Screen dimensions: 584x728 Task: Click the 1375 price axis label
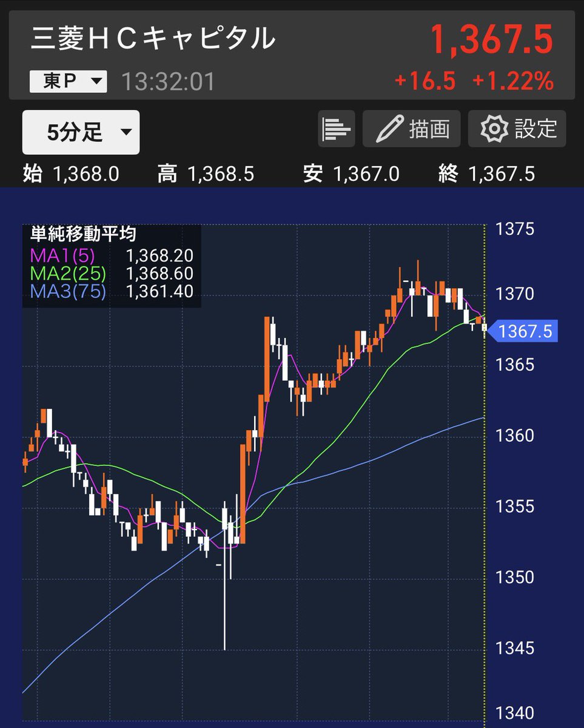point(515,229)
